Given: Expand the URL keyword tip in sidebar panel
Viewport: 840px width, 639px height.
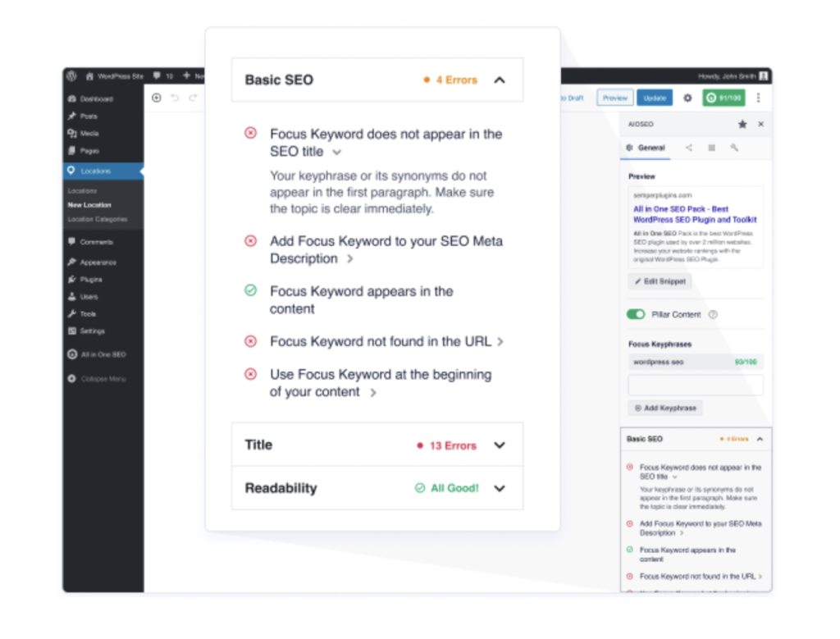Looking at the screenshot, I should coord(760,577).
